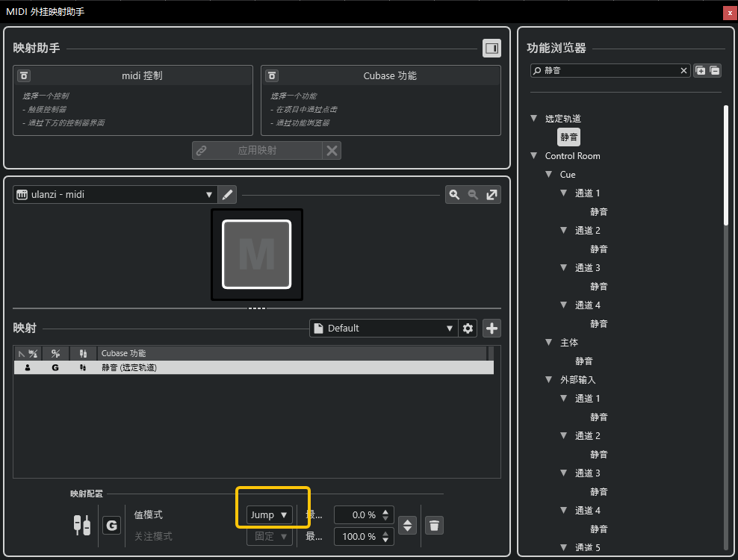Click the first column header icon in mapping table
738x560 pixels.
coord(28,353)
